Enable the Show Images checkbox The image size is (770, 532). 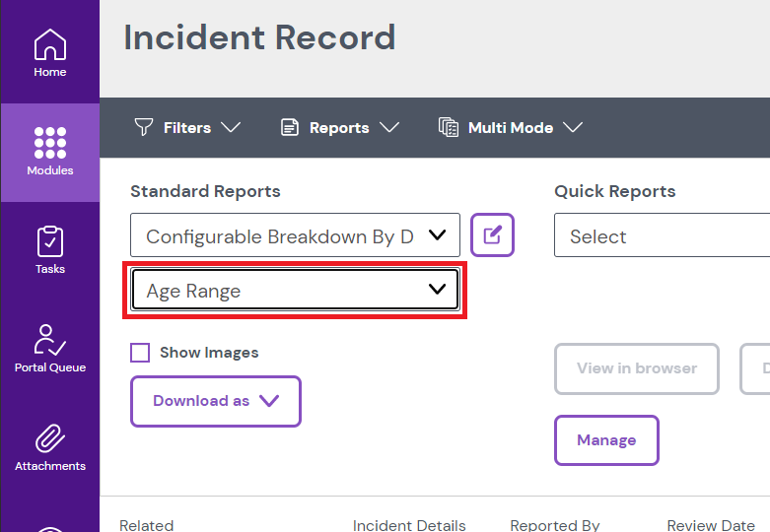click(x=140, y=353)
